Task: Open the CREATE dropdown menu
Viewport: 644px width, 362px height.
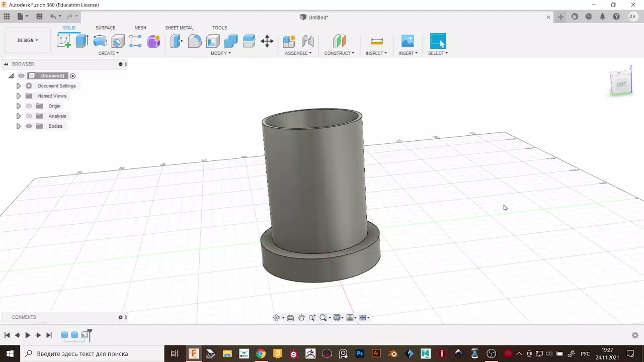Action: click(108, 53)
